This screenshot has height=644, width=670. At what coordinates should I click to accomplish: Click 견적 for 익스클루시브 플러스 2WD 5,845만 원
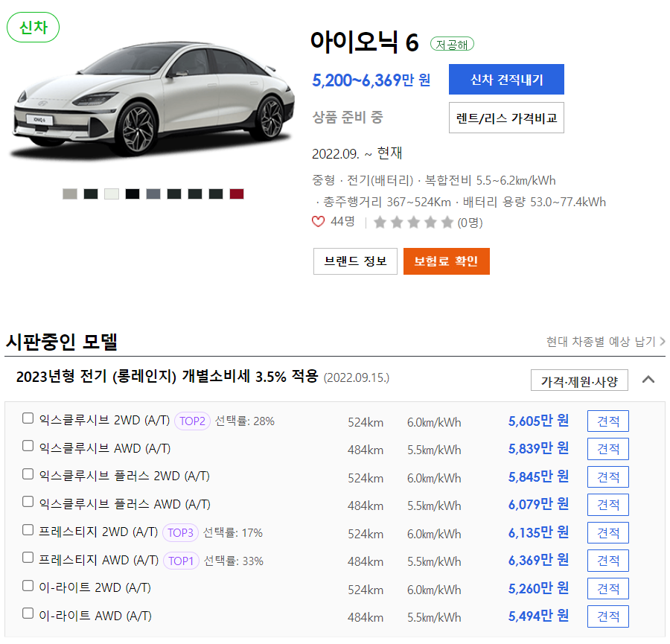tap(608, 477)
